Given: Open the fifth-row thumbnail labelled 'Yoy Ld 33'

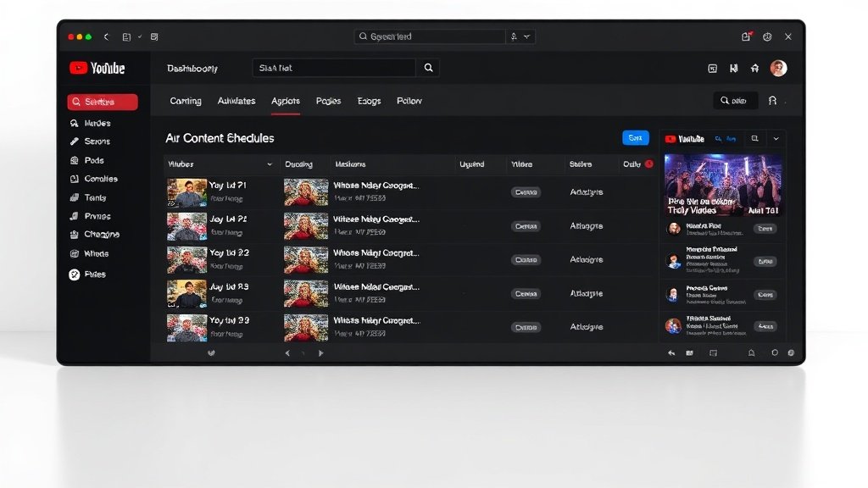Looking at the screenshot, I should 187,328.
